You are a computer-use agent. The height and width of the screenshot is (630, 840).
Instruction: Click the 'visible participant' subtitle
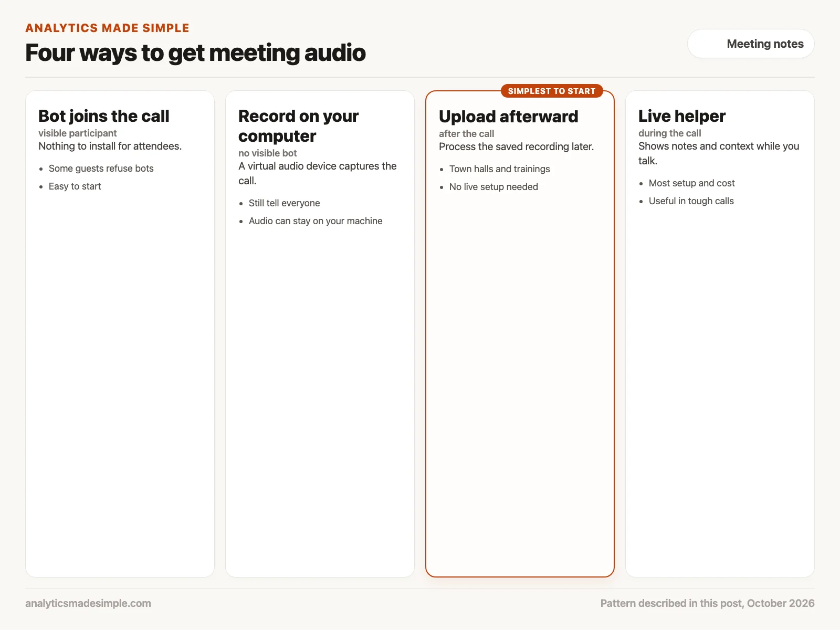[78, 133]
